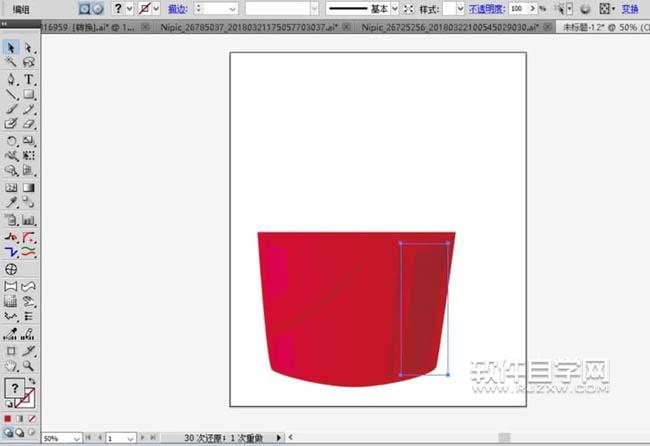Image resolution: width=650 pixels, height=446 pixels.
Task: Select the Perspective Grid tool
Action: click(28, 170)
